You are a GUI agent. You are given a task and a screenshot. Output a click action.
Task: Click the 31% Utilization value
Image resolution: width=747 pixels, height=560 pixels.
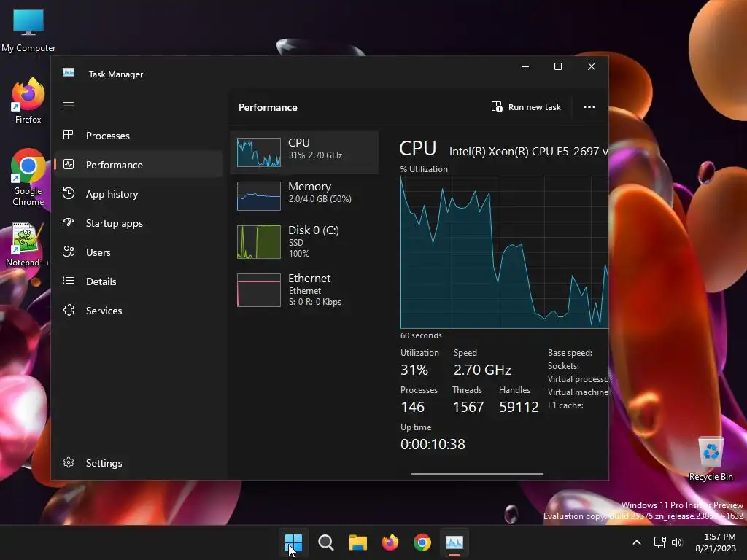click(x=414, y=370)
